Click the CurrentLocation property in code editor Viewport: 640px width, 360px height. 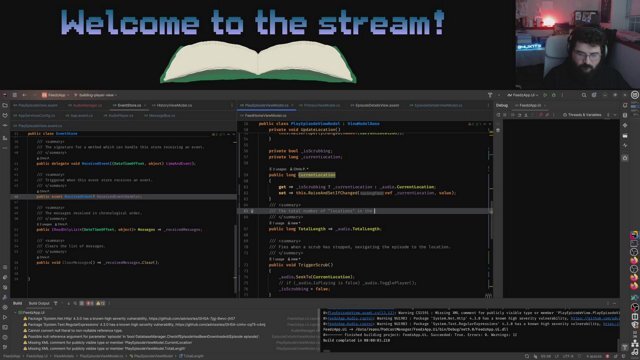317,175
